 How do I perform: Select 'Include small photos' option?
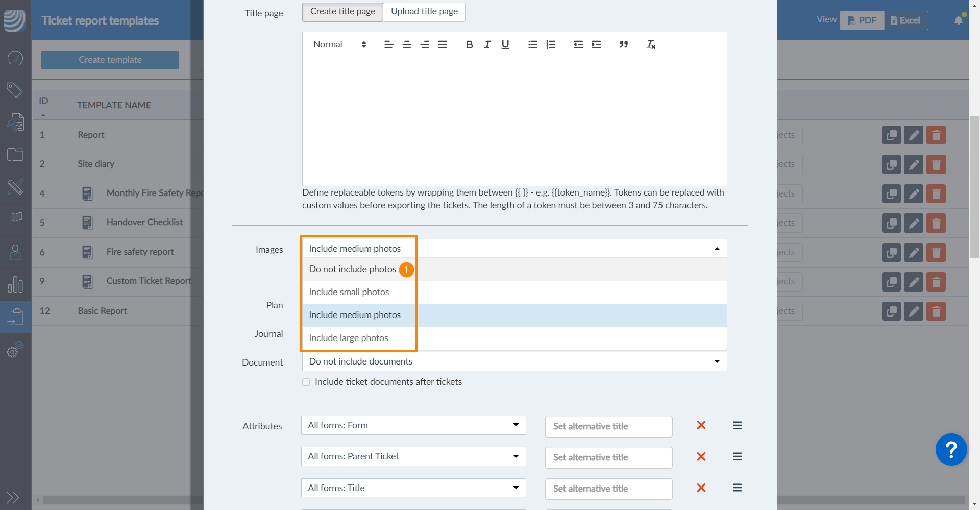point(349,292)
